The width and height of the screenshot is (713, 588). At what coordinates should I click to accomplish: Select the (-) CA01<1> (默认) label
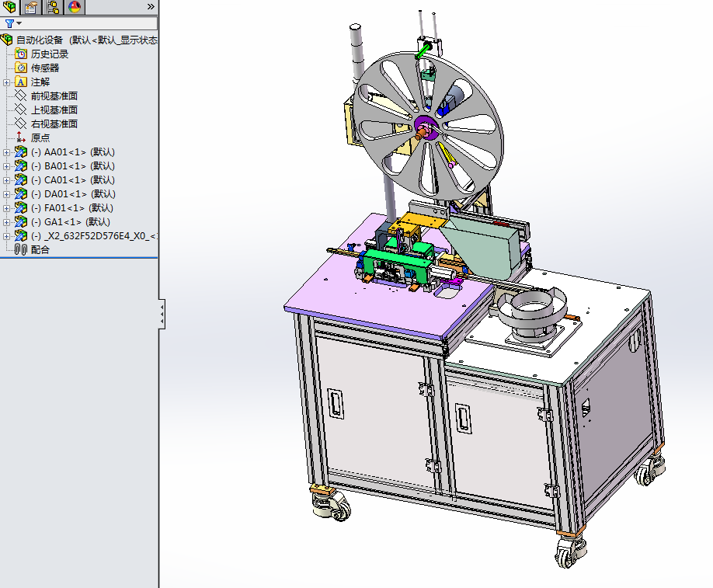point(73,180)
